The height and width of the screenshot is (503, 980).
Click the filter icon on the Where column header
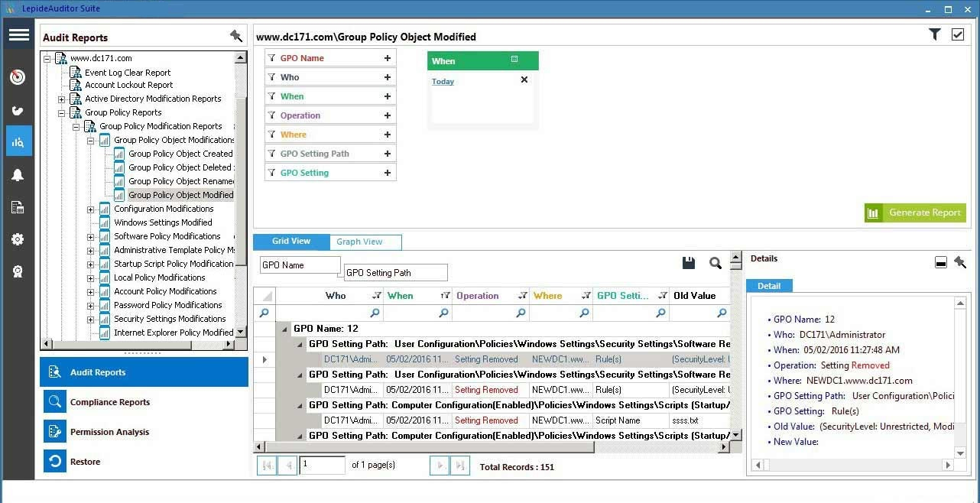(586, 296)
